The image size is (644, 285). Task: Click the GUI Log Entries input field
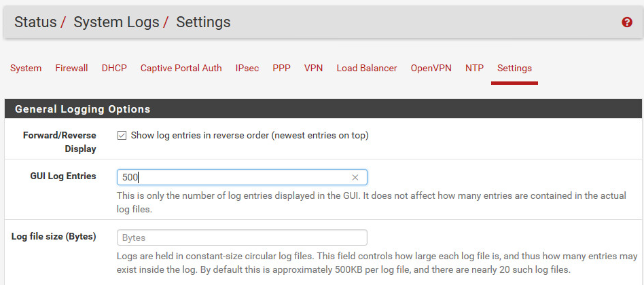click(x=242, y=177)
